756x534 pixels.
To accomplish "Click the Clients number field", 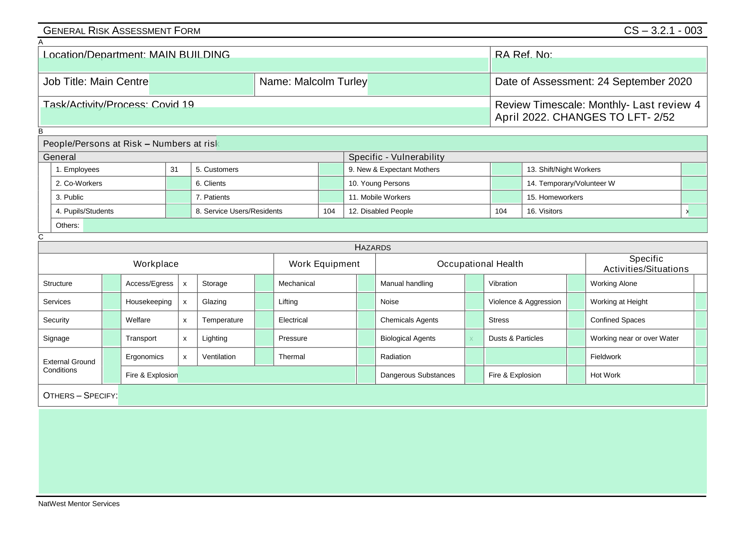I will [331, 183].
